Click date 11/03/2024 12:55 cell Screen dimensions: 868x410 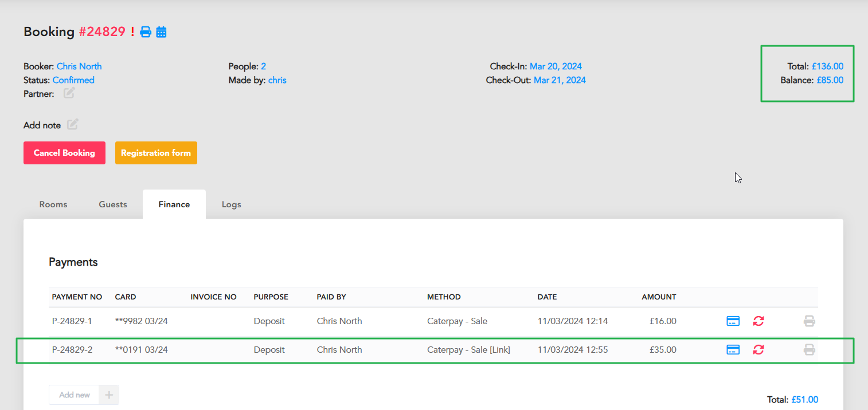[x=573, y=349]
